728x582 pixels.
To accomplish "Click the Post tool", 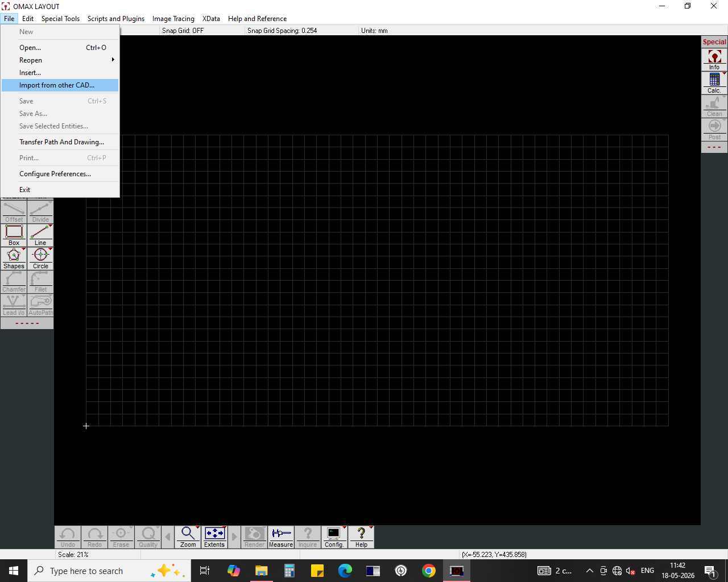I will tap(714, 130).
